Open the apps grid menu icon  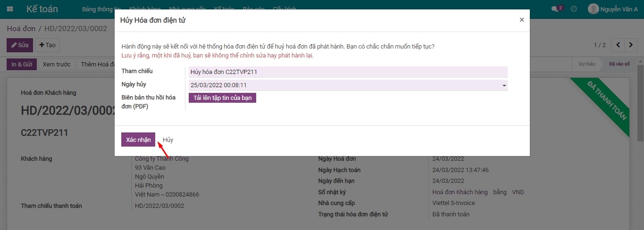tap(10, 9)
